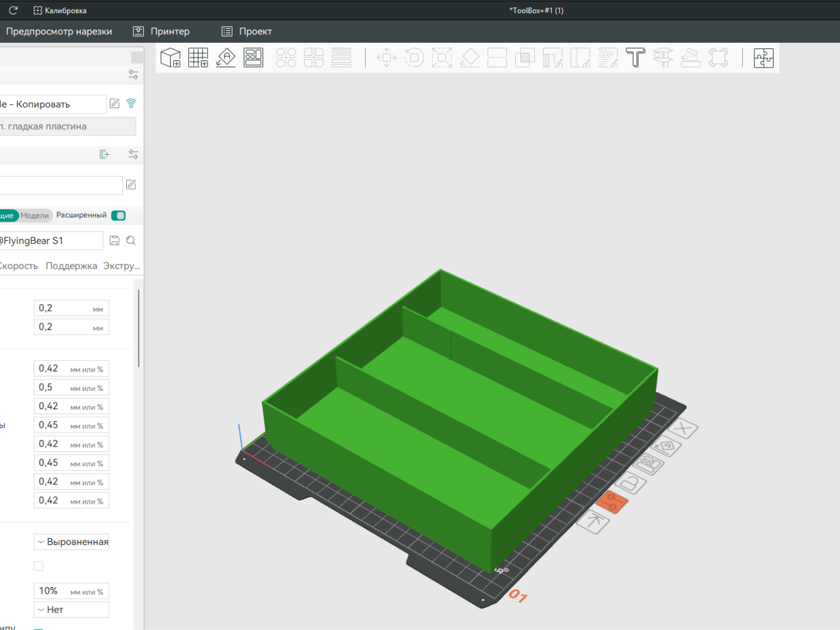Tick the checkbox below Выровненная dropdown
840x630 pixels.
click(x=39, y=566)
